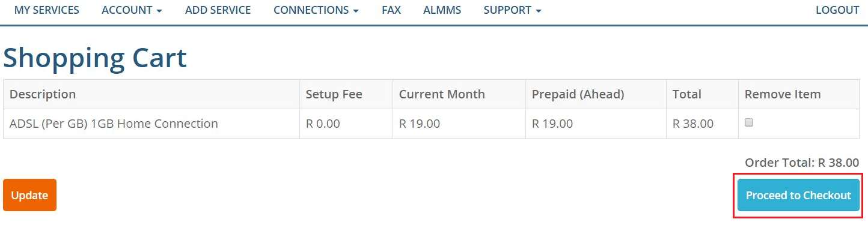Click the LOGOUT link

click(x=837, y=10)
